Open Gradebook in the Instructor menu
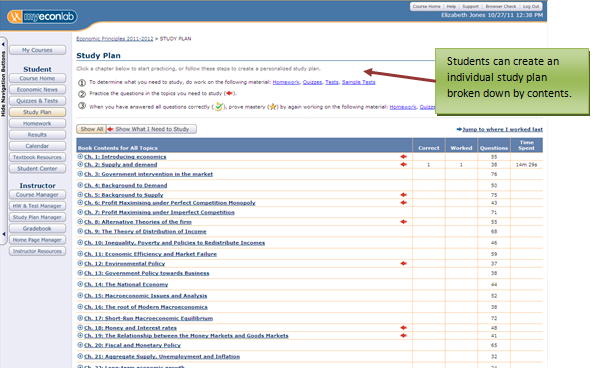This screenshot has width=593, height=368. point(37,228)
